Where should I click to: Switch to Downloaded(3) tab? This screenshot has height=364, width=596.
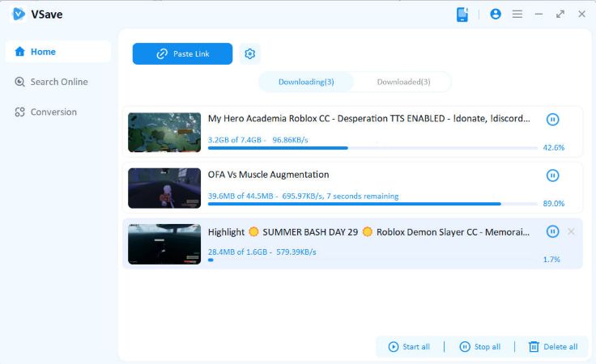[x=403, y=82]
